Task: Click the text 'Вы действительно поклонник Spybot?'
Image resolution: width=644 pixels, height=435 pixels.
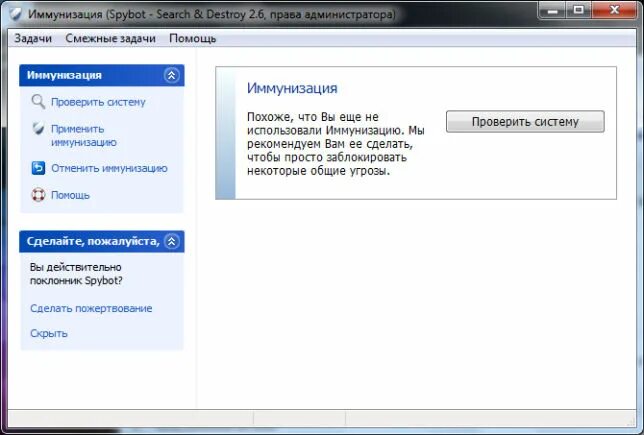Action: tap(76, 274)
